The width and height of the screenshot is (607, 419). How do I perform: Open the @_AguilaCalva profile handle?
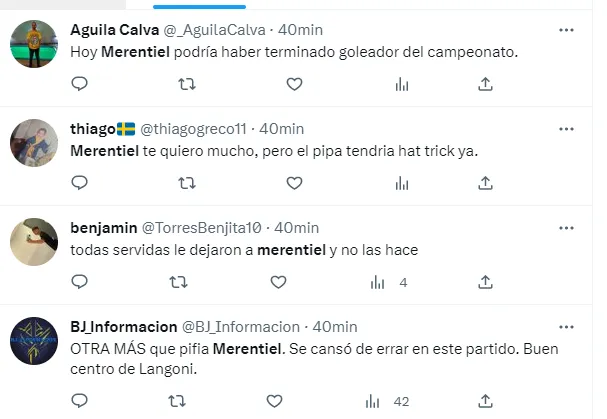click(214, 30)
